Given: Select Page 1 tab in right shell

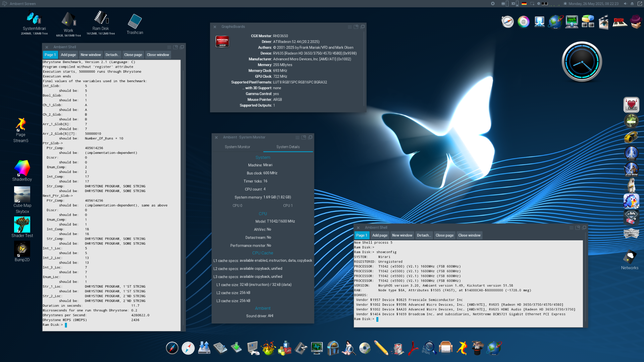Looking at the screenshot, I should (x=362, y=235).
